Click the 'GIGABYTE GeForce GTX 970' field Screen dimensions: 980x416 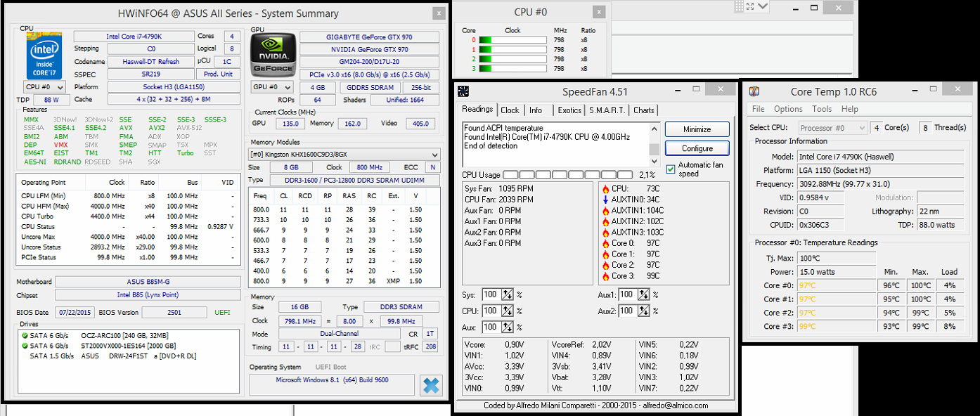pyautogui.click(x=370, y=37)
